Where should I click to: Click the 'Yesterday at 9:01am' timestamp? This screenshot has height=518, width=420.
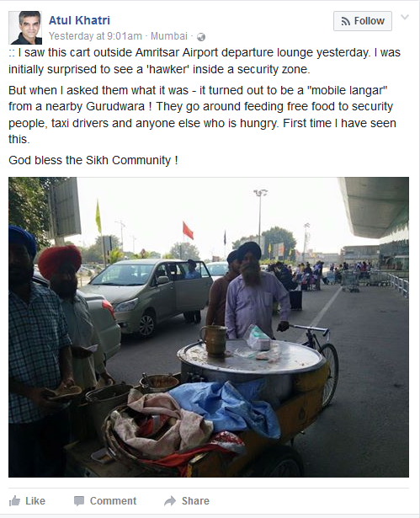95,35
